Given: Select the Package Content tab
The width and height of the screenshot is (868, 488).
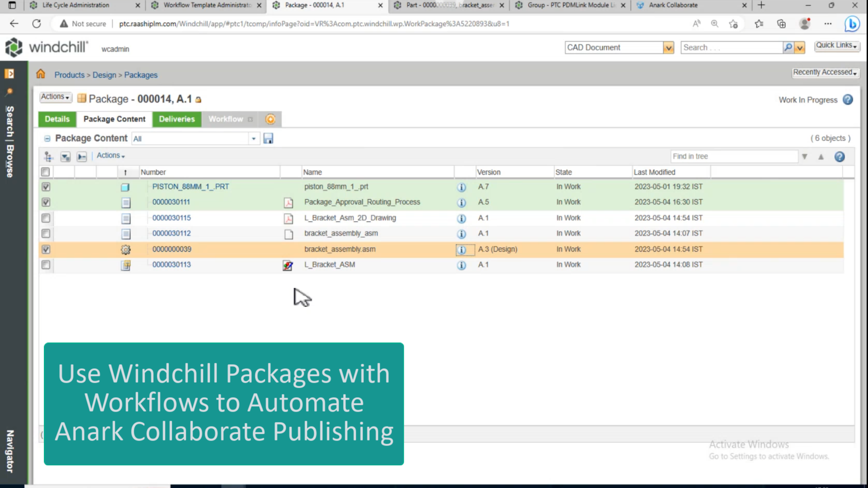Looking at the screenshot, I should coord(114,119).
